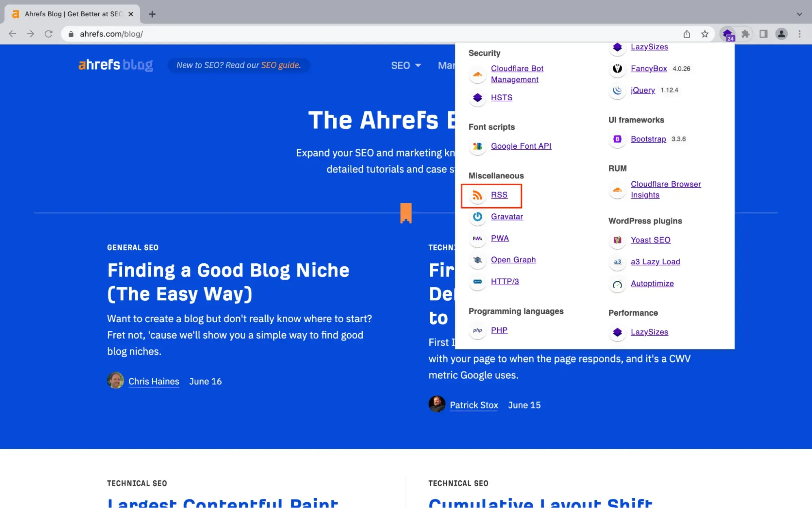Image resolution: width=812 pixels, height=508 pixels.
Task: Click the RSS feed icon
Action: (x=477, y=195)
